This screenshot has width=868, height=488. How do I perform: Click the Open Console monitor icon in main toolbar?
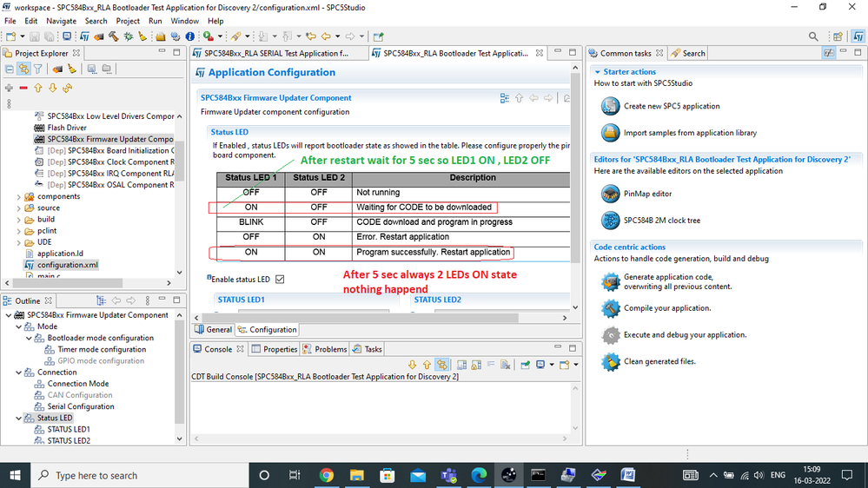(67, 36)
